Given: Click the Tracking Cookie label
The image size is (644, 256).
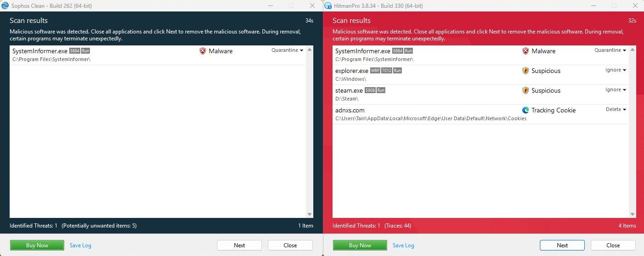Looking at the screenshot, I should 553,110.
